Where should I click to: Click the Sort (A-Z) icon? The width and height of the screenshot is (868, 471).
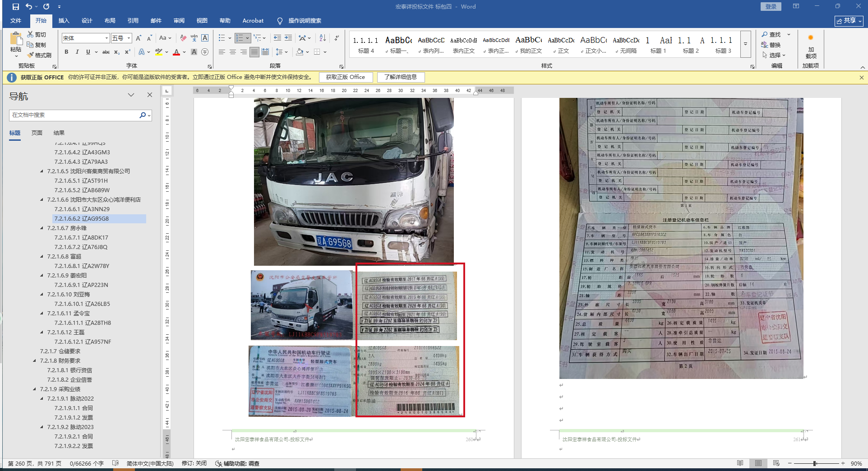pyautogui.click(x=323, y=38)
